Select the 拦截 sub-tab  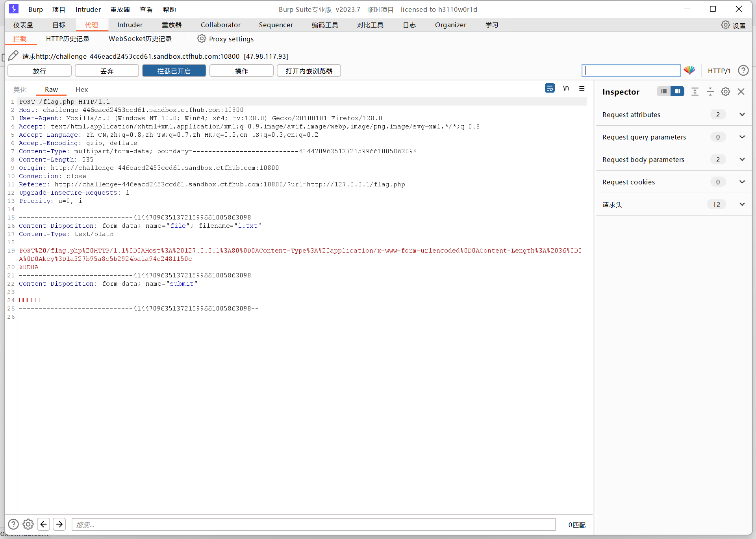tap(20, 39)
